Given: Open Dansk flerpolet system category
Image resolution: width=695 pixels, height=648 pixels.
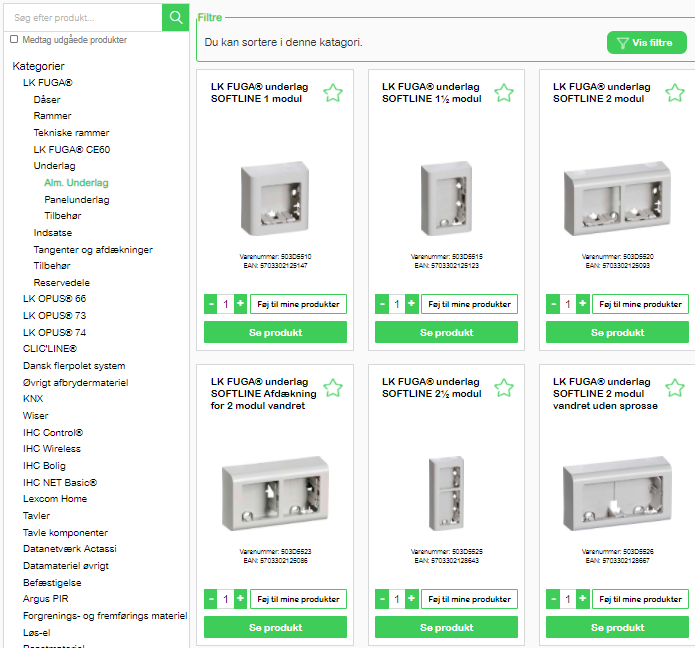Looking at the screenshot, I should pyautogui.click(x=74, y=366).
